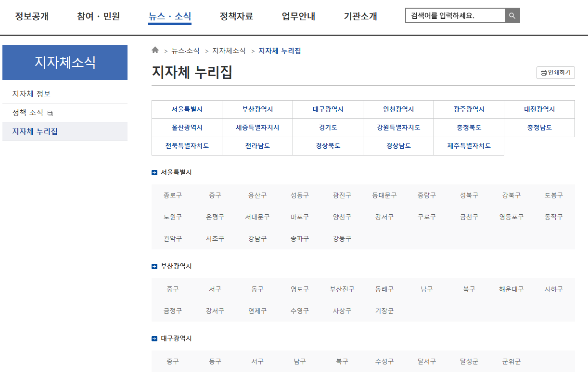
Task: Open the 뉴스·소식 menu
Action: (x=169, y=16)
